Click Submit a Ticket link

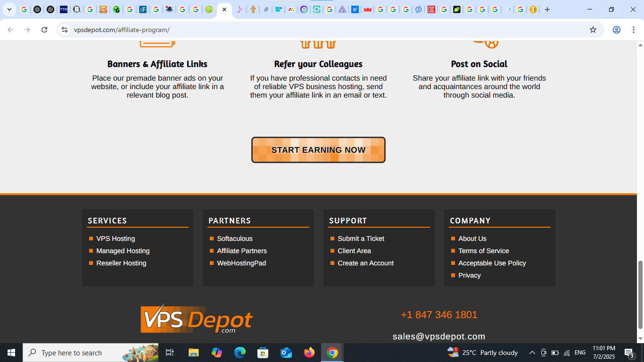pos(361,239)
